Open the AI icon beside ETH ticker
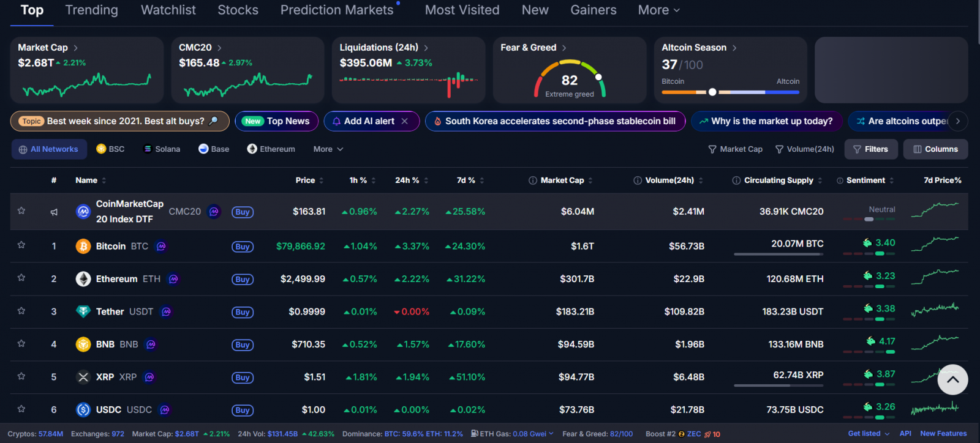The image size is (980, 443). 173,279
